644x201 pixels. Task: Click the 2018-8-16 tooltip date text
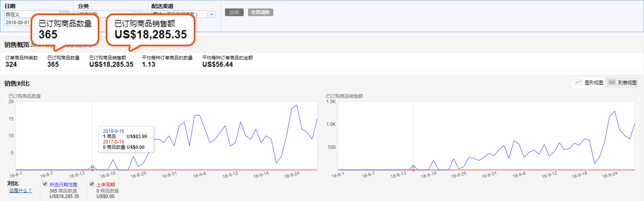pos(113,131)
